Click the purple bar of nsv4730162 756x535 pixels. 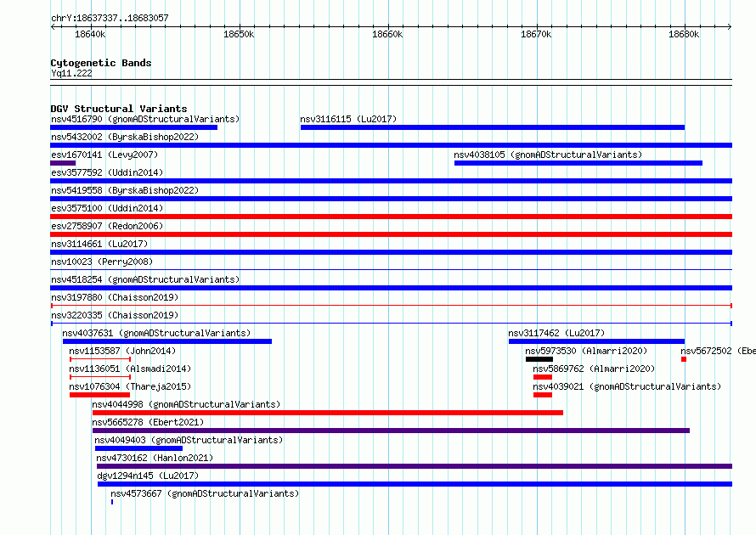tap(415, 466)
